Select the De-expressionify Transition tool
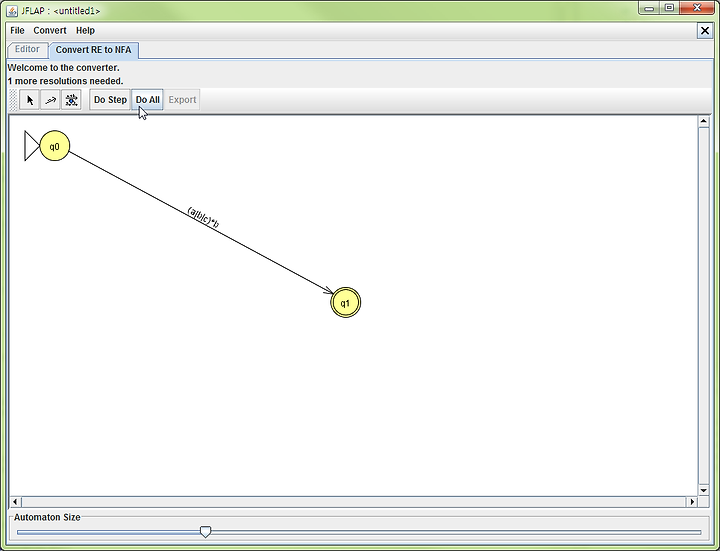The image size is (720, 551). 71,100
